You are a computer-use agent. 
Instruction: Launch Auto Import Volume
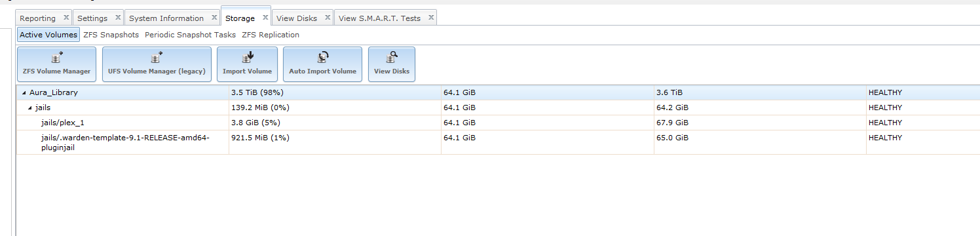click(322, 64)
